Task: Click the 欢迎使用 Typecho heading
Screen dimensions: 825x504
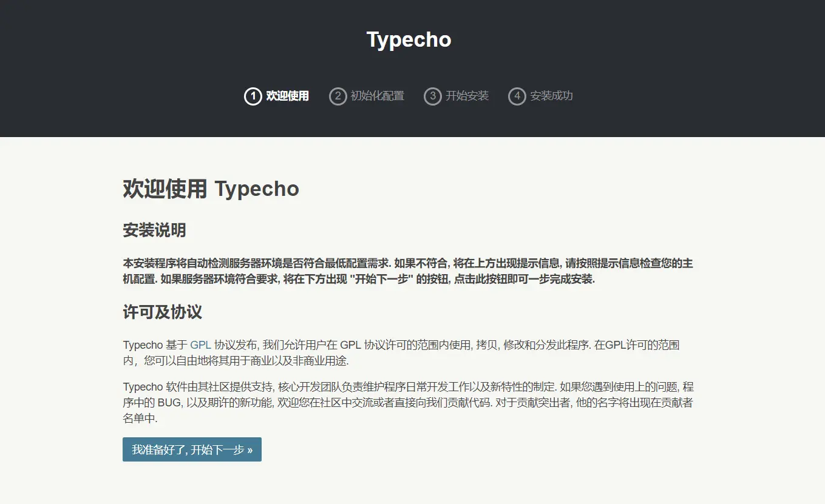Action: point(211,189)
